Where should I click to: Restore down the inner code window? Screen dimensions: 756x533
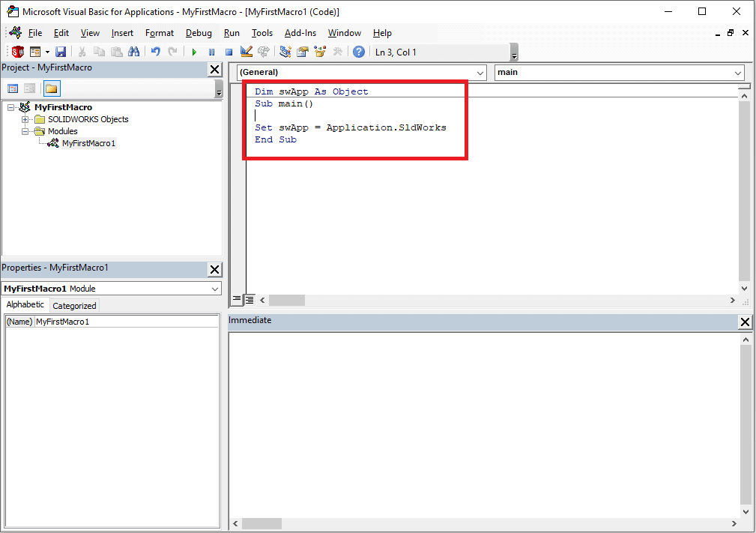731,33
